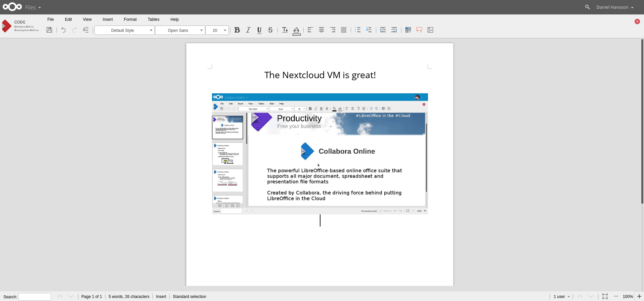This screenshot has width=644, height=301.
Task: Click the Insert mode status indicator
Action: [161, 297]
